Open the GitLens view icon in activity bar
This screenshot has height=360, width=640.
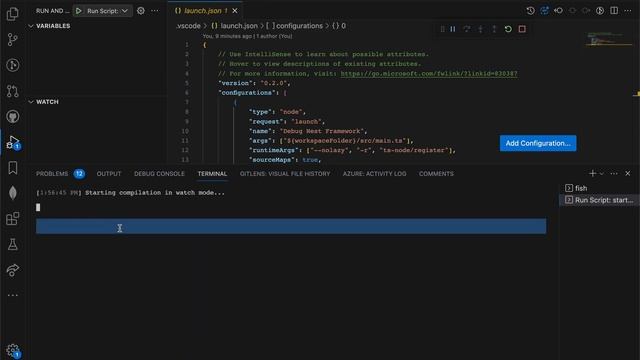tap(13, 65)
